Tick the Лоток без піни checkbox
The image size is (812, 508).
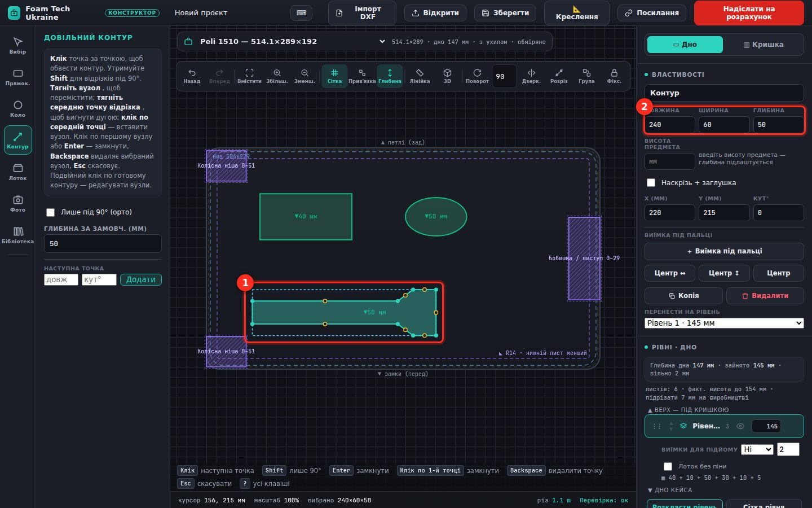pyautogui.click(x=668, y=466)
